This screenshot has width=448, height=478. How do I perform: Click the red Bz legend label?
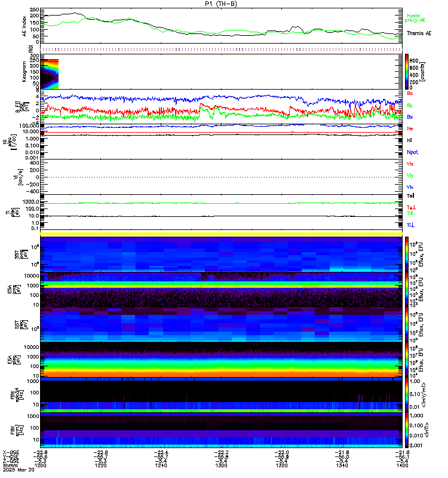click(410, 93)
